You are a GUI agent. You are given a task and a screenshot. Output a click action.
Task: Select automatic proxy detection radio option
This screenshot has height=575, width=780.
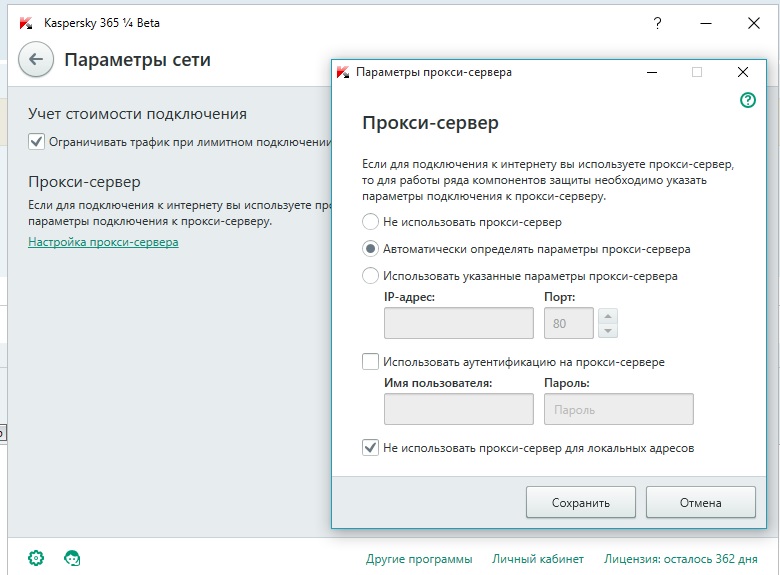[x=370, y=249]
